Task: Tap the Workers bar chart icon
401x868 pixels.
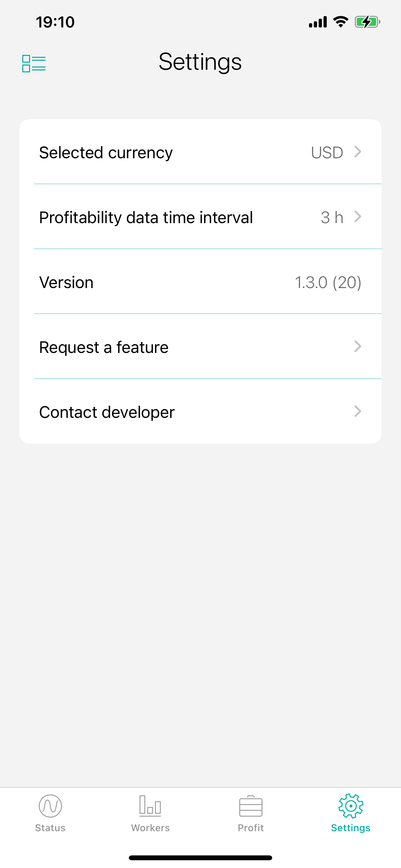Action: tap(150, 806)
